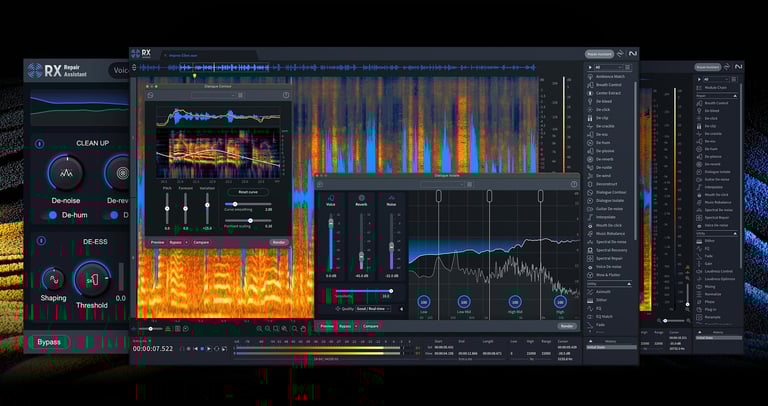Screen dimensions: 768x406
Task: Open Bypass dropdown arrow in Dialogue Isolate
Action: point(357,326)
